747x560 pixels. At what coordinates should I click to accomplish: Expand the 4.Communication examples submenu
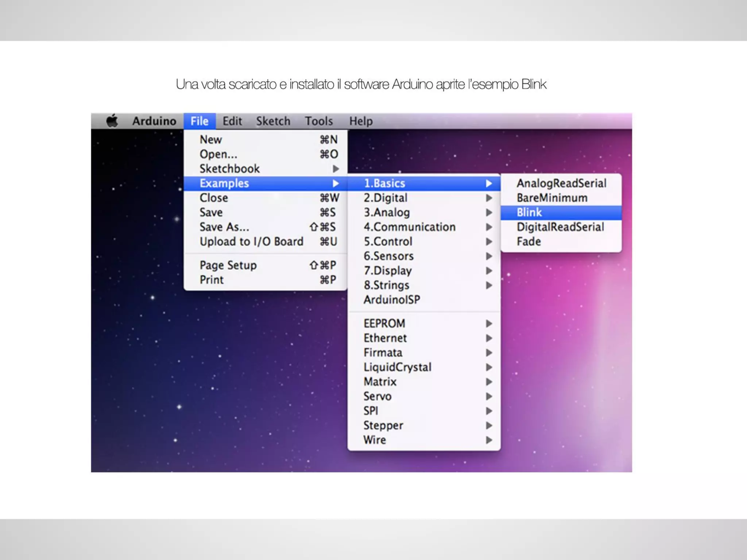pos(424,227)
